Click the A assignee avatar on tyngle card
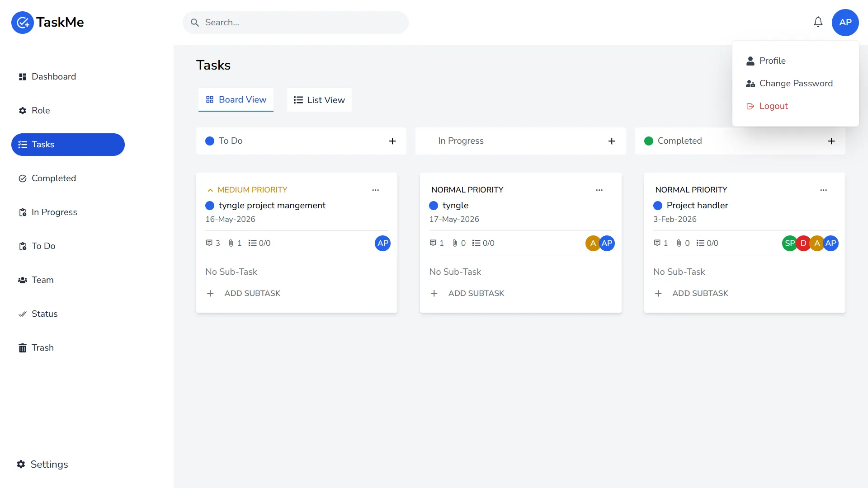868x488 pixels. [x=593, y=243]
